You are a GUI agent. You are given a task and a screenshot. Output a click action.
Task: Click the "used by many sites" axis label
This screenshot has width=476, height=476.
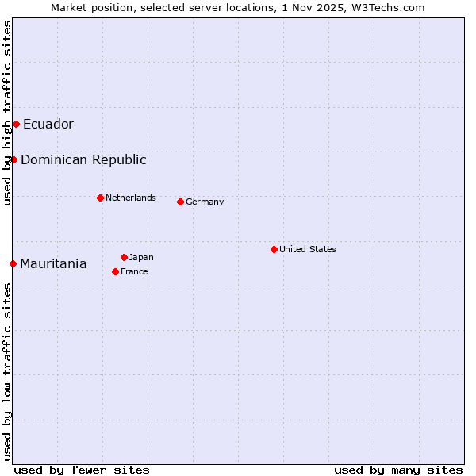pos(398,470)
